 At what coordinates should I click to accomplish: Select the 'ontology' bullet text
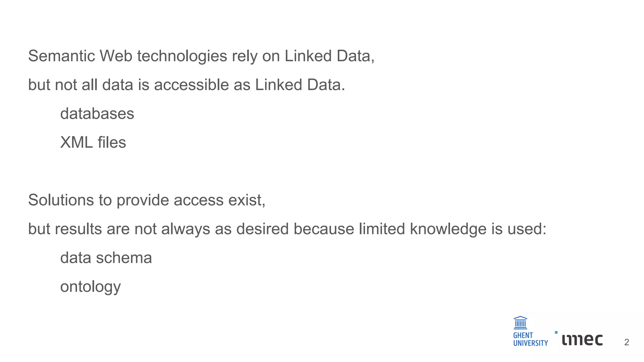91,287
